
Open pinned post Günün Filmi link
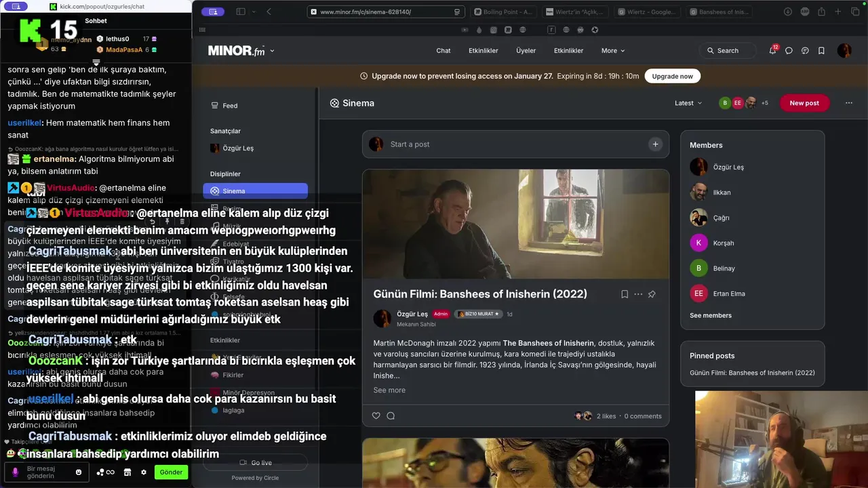[x=752, y=373]
